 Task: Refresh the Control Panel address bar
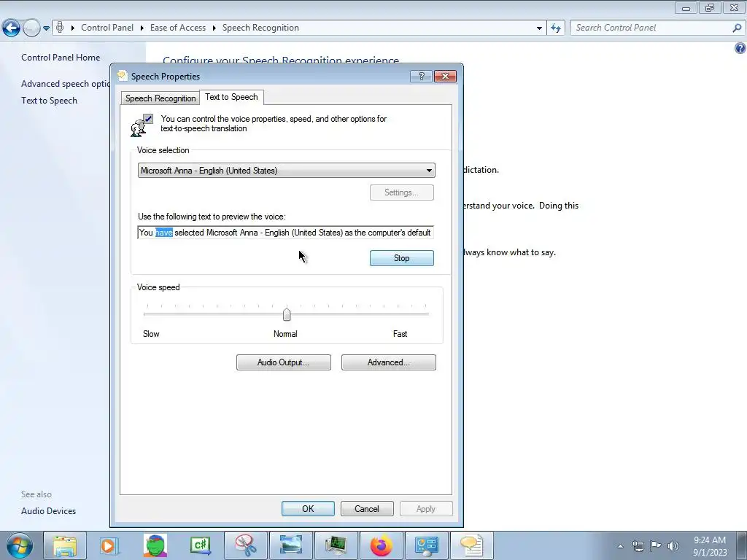[555, 28]
